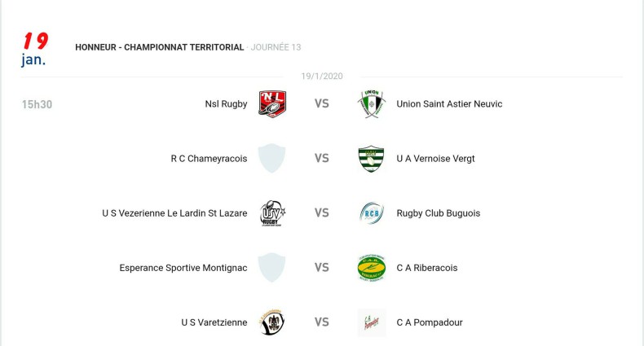
Task: Click the C A Pompadour team logo
Action: (x=371, y=322)
